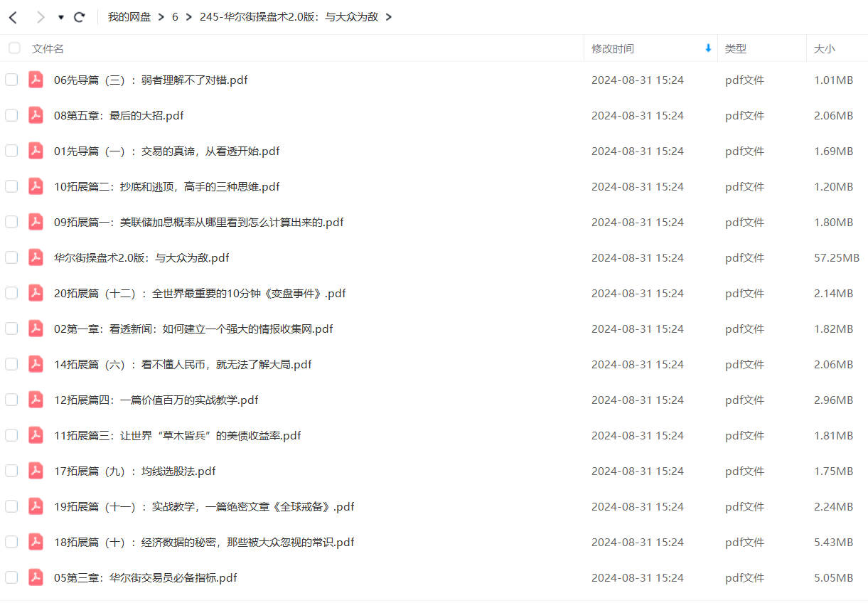Sort by 修改时间 column header
The height and width of the screenshot is (603, 868).
pyautogui.click(x=613, y=48)
